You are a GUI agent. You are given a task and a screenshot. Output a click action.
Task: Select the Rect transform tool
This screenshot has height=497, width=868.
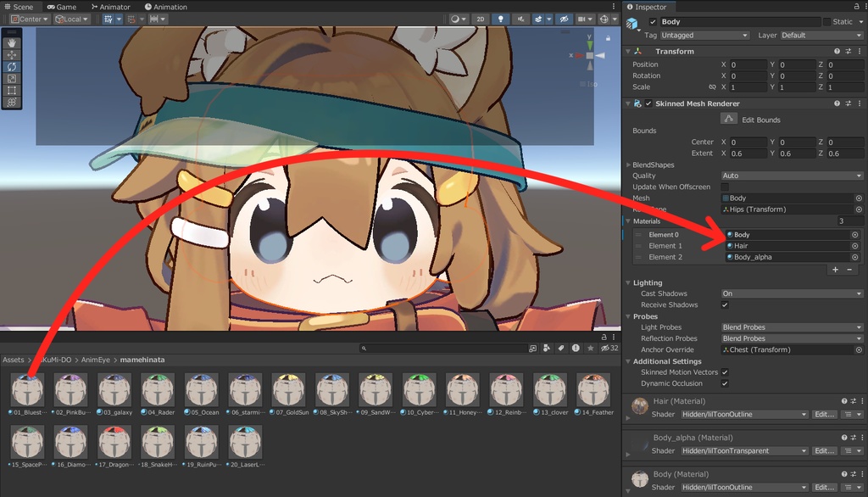click(12, 90)
